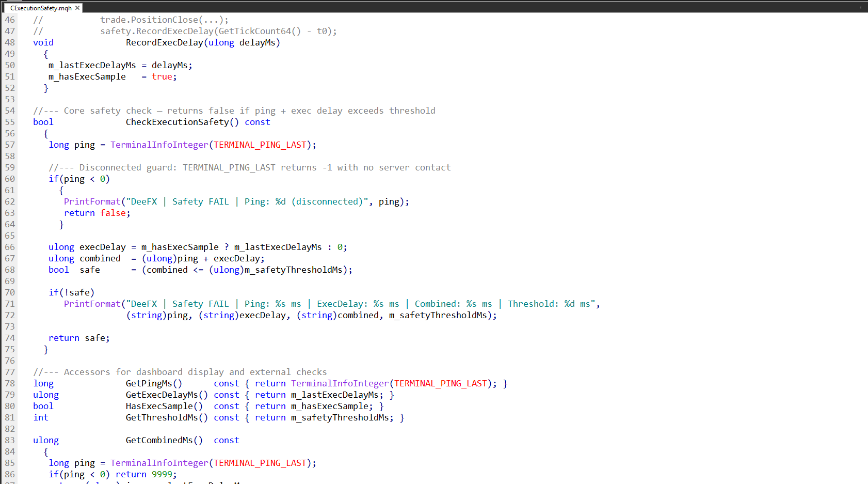This screenshot has width=868, height=484.
Task: Click the true keyword on line 51
Action: coord(162,76)
